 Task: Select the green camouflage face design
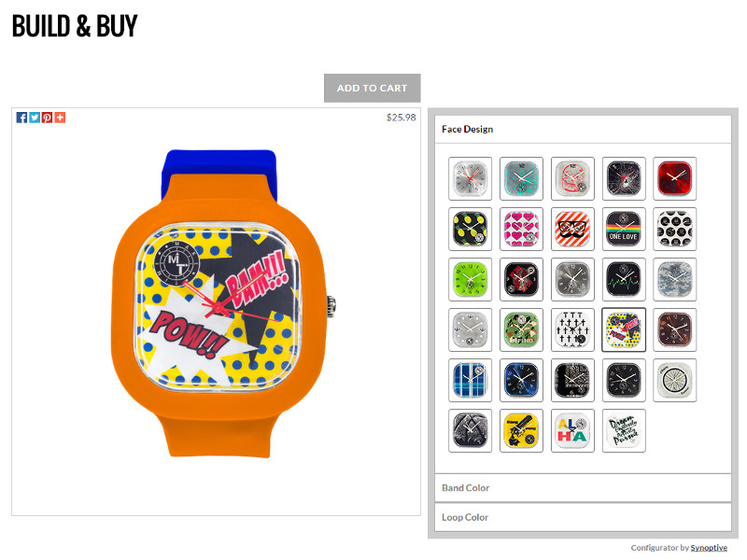[521, 330]
